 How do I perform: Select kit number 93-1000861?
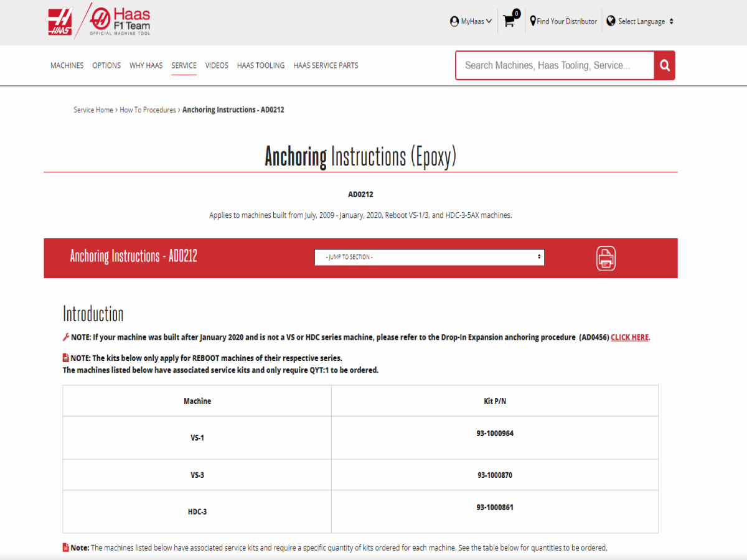tap(495, 507)
